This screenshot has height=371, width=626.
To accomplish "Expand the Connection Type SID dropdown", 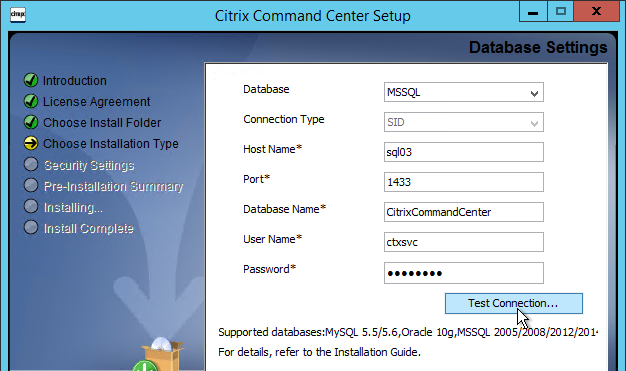I will pos(464,122).
